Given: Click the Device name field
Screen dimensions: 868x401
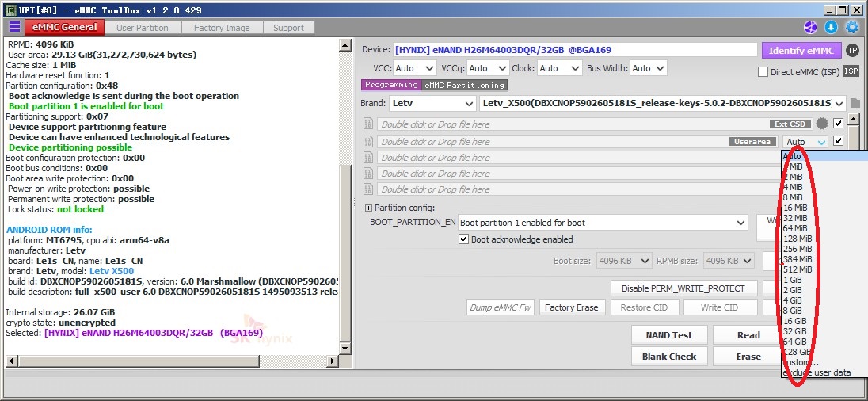Looking at the screenshot, I should (575, 50).
